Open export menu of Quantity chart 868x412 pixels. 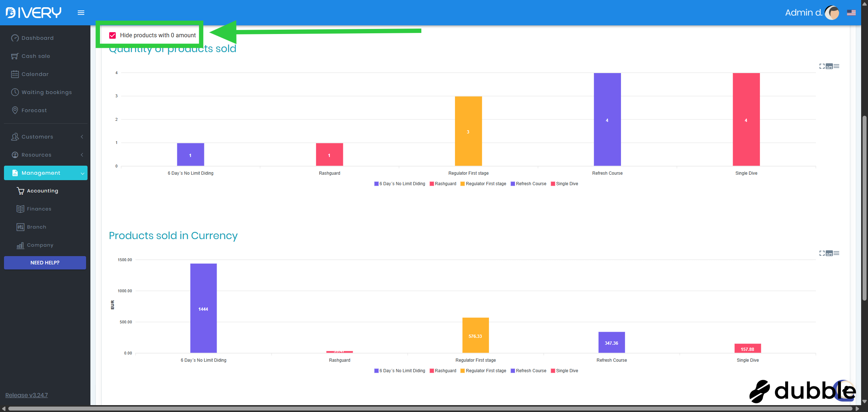tap(837, 66)
